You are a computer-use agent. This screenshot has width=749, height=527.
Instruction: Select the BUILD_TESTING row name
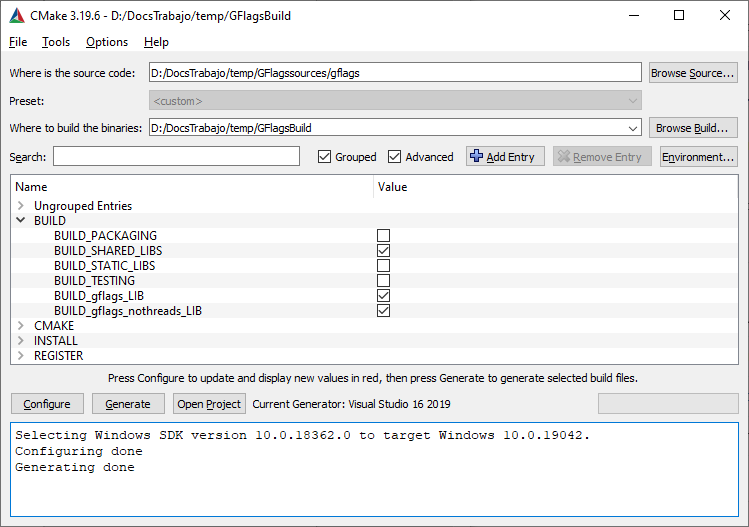pos(94,280)
